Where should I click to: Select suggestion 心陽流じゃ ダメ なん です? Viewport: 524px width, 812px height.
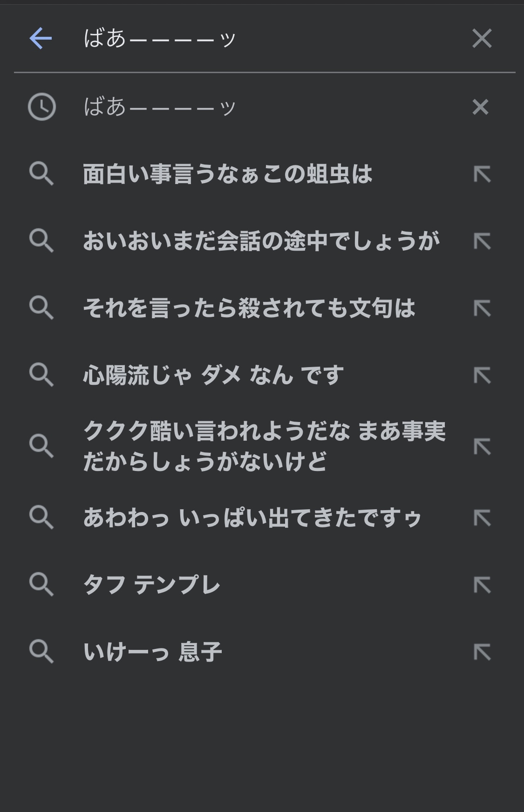(213, 375)
